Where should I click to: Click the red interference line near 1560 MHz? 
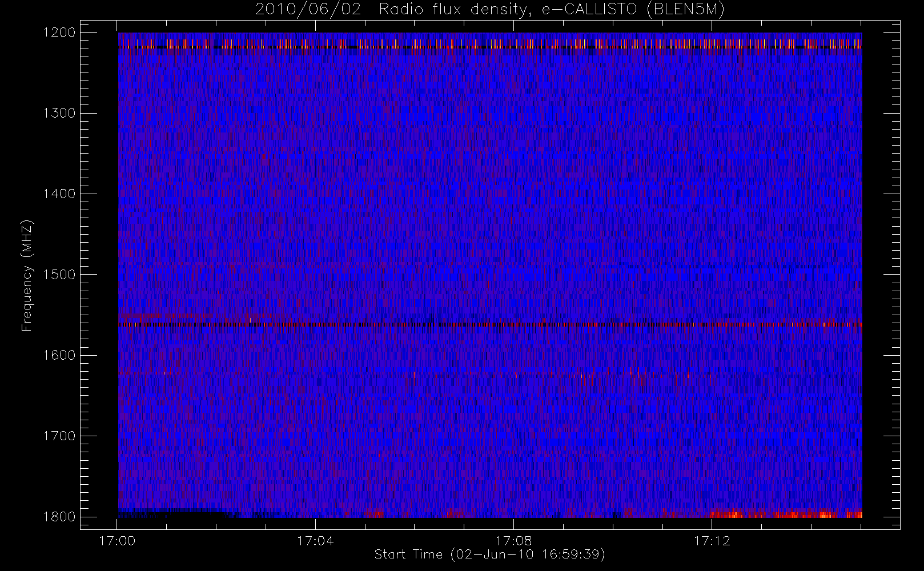click(490, 324)
